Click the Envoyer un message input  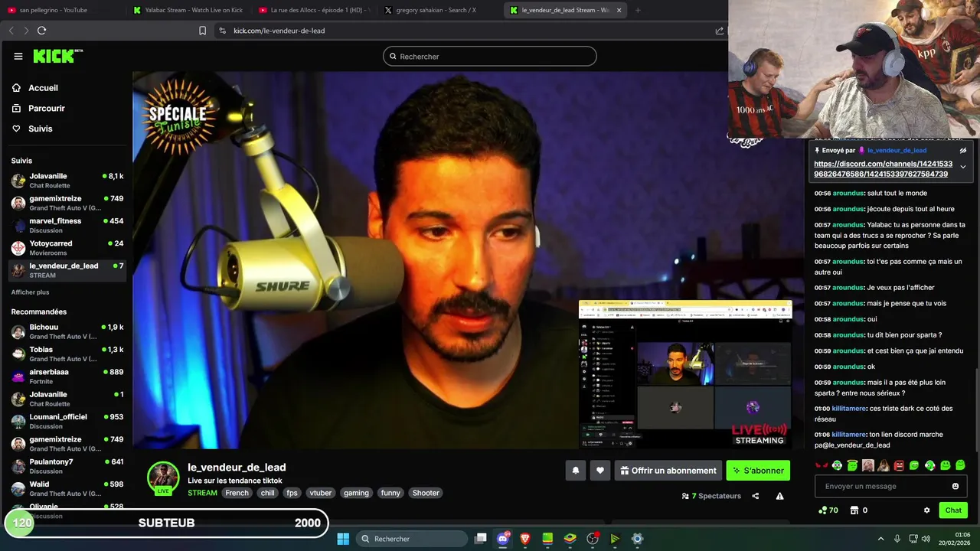(x=891, y=486)
